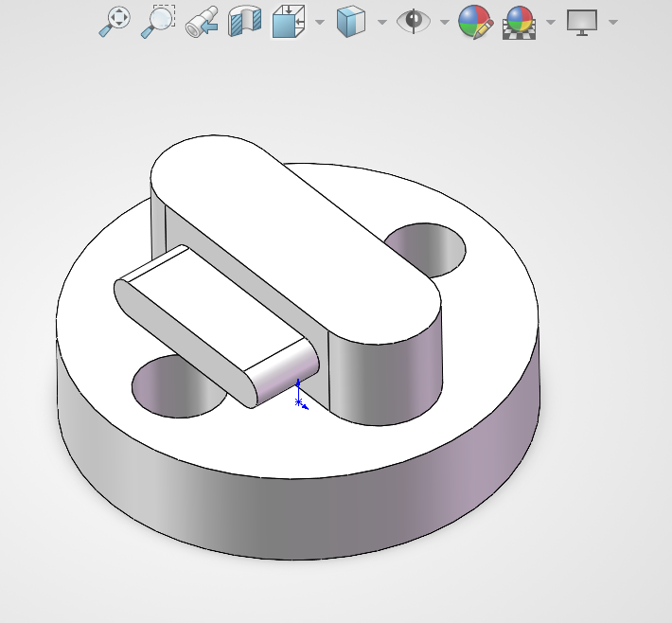Click the blue origin marker on the model

coord(299,402)
